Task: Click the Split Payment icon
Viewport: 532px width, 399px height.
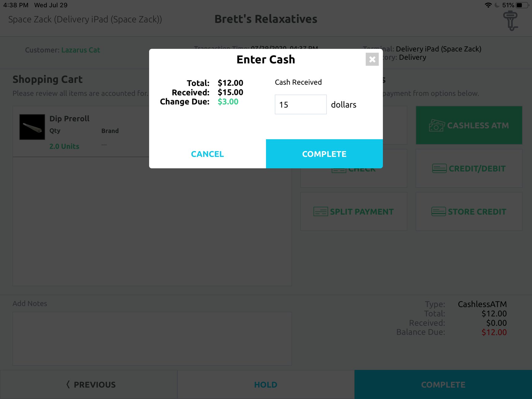Action: click(320, 212)
